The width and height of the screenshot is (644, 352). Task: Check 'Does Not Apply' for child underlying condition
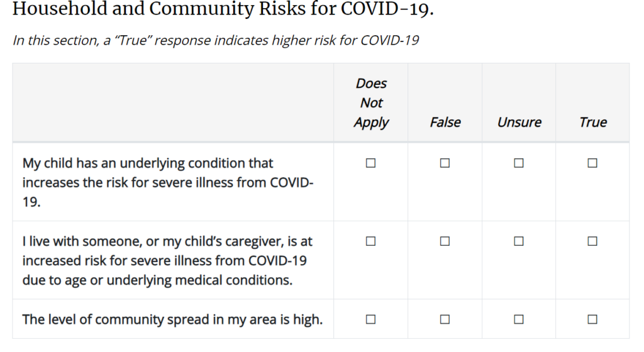click(x=370, y=163)
